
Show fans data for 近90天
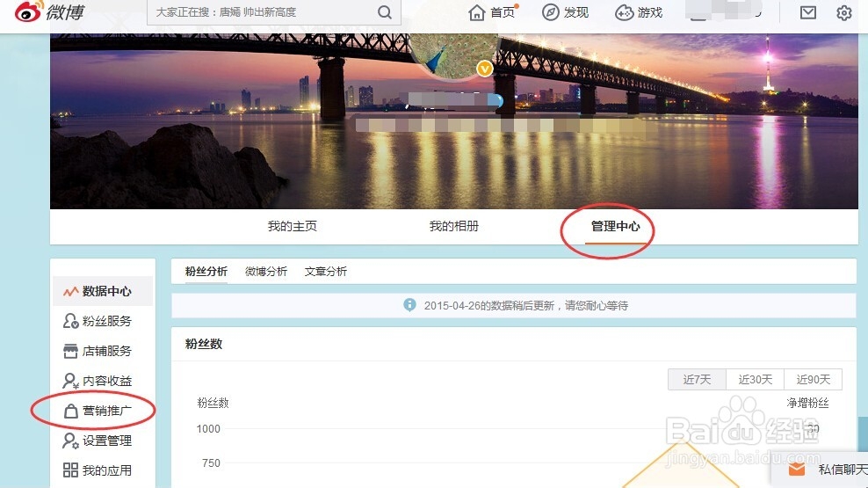[x=814, y=380]
